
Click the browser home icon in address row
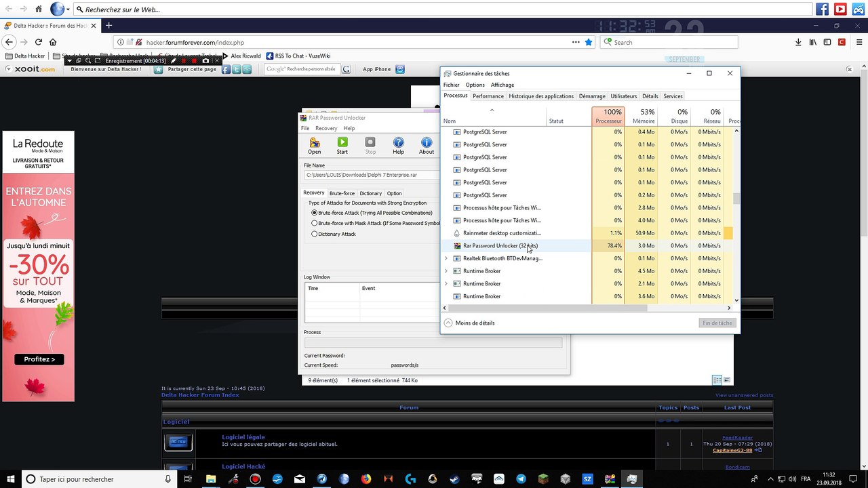click(53, 42)
